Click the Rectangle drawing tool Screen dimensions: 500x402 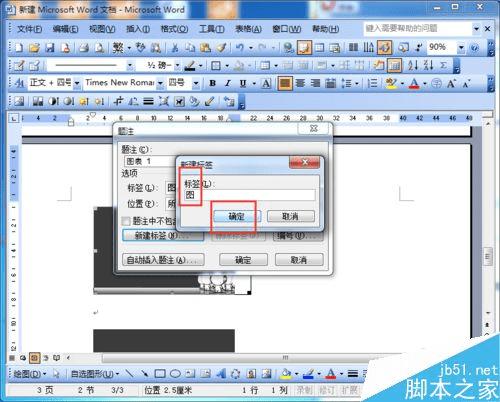[160, 374]
